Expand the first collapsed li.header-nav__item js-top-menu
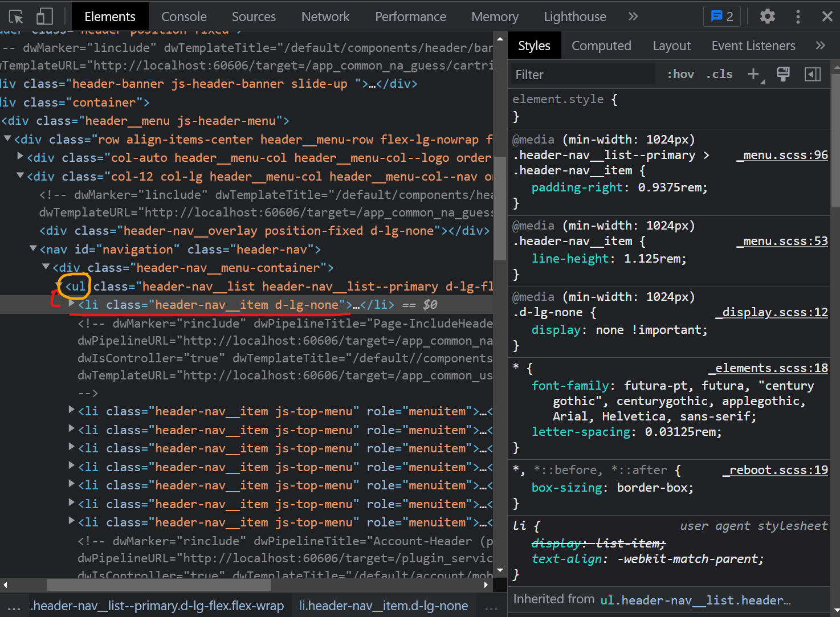Screen dimensions: 840x617 (x=71, y=410)
